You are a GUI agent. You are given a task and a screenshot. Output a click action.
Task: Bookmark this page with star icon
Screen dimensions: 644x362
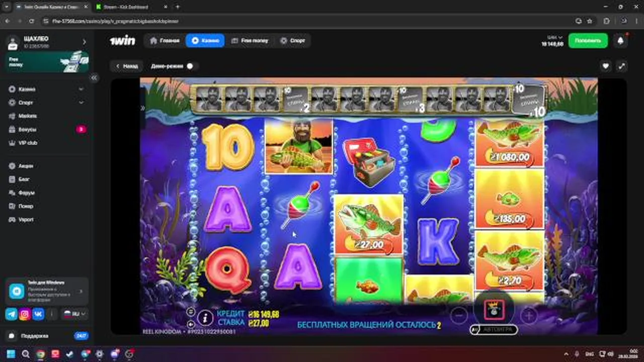[589, 21]
